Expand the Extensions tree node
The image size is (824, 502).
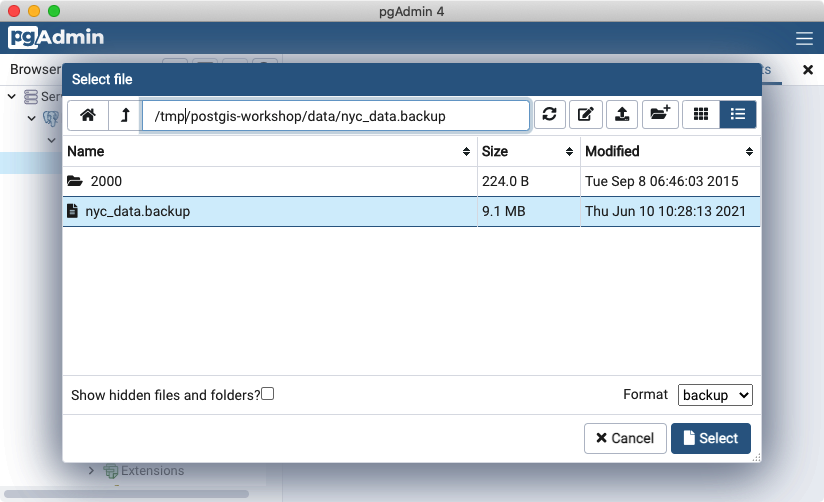tap(92, 470)
